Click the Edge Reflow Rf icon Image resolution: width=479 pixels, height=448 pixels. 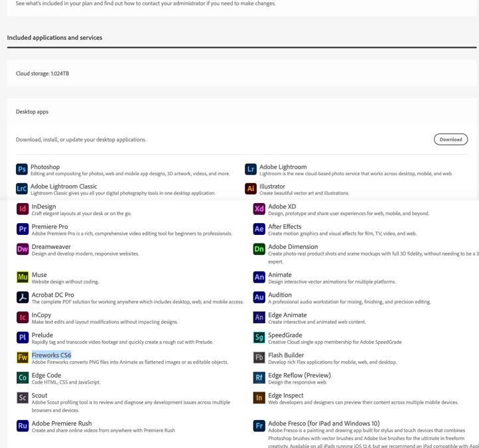(259, 378)
